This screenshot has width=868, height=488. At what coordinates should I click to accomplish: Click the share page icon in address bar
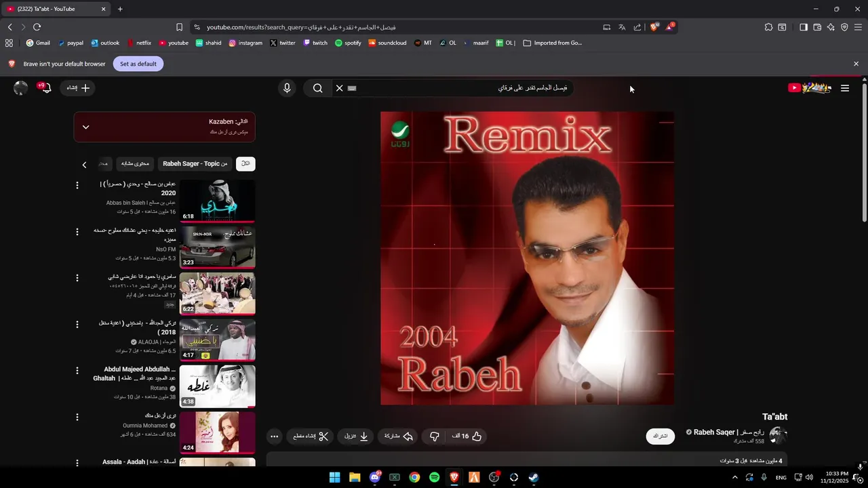(637, 27)
